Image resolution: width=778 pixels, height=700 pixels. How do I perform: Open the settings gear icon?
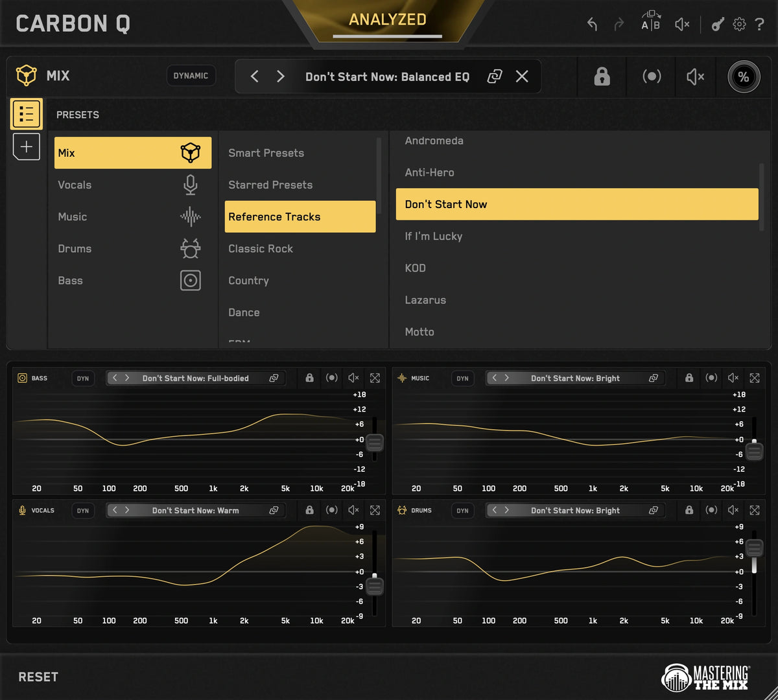tap(739, 25)
